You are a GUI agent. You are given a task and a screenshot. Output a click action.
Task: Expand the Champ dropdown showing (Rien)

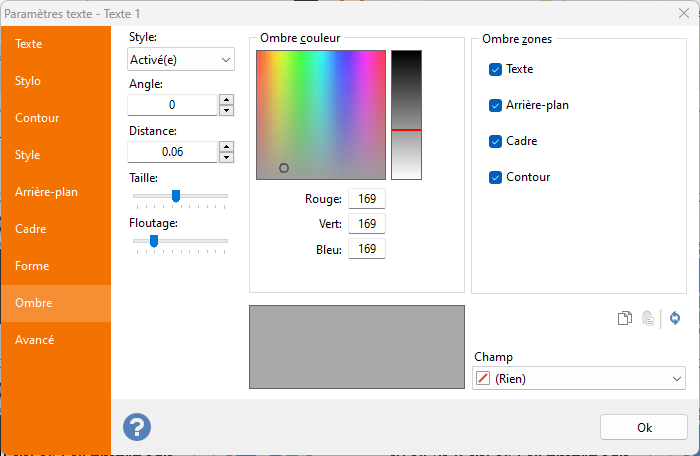click(x=578, y=378)
